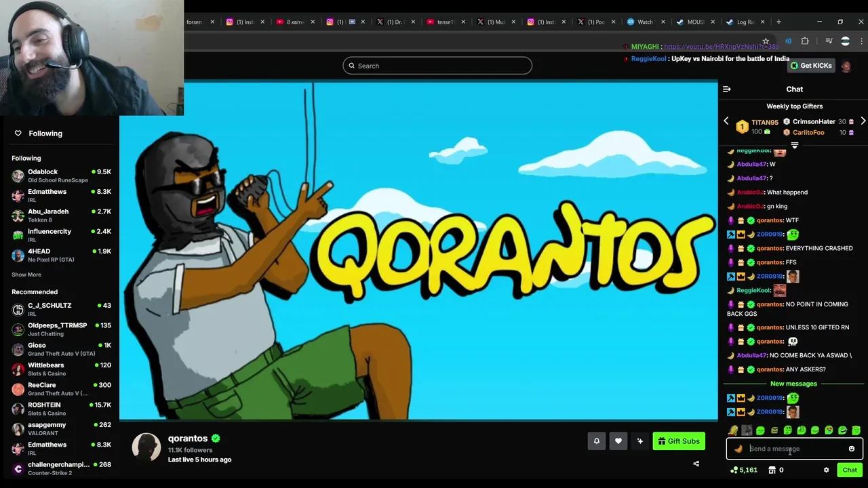The width and height of the screenshot is (868, 488).
Task: Click qorantos username on ANY ASKERS? message
Action: [x=770, y=369]
